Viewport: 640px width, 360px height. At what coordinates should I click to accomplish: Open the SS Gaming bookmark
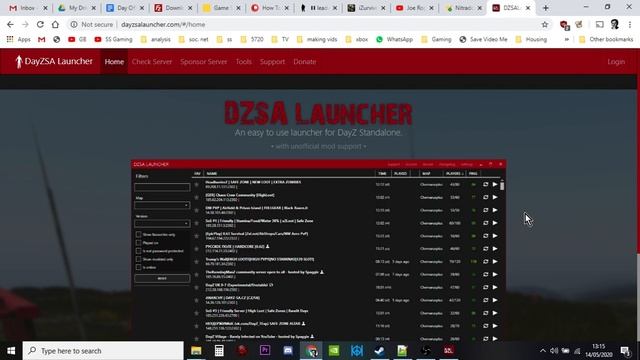113,40
